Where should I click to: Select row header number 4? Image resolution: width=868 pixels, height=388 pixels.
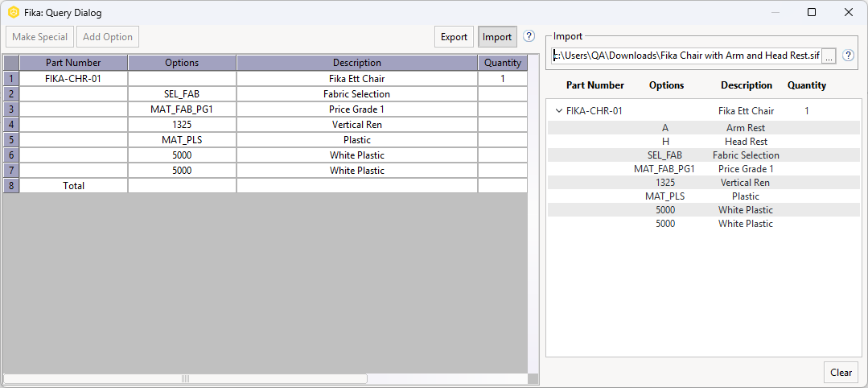(11, 125)
